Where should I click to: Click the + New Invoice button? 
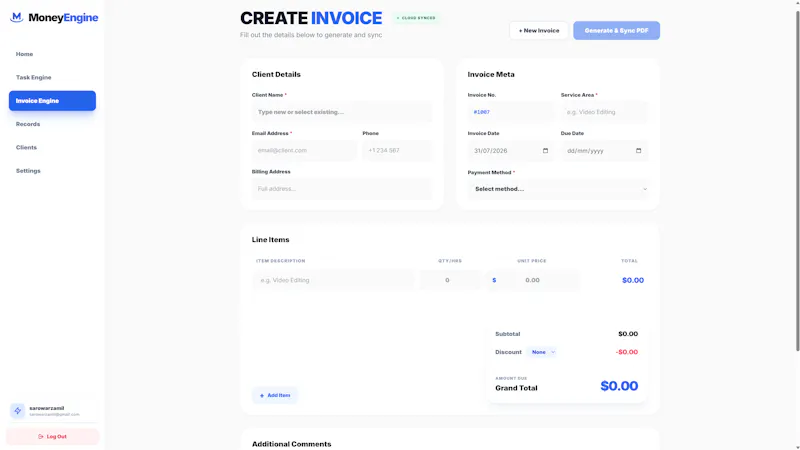(x=539, y=31)
